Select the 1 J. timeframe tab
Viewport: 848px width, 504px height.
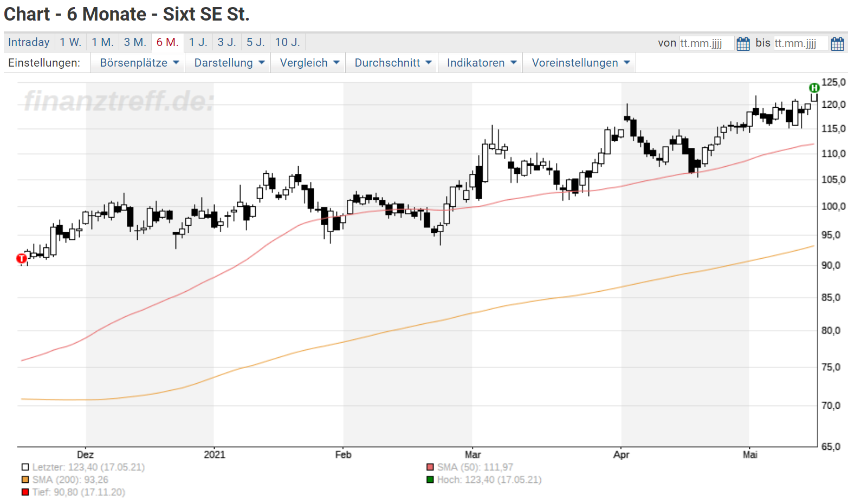point(198,42)
